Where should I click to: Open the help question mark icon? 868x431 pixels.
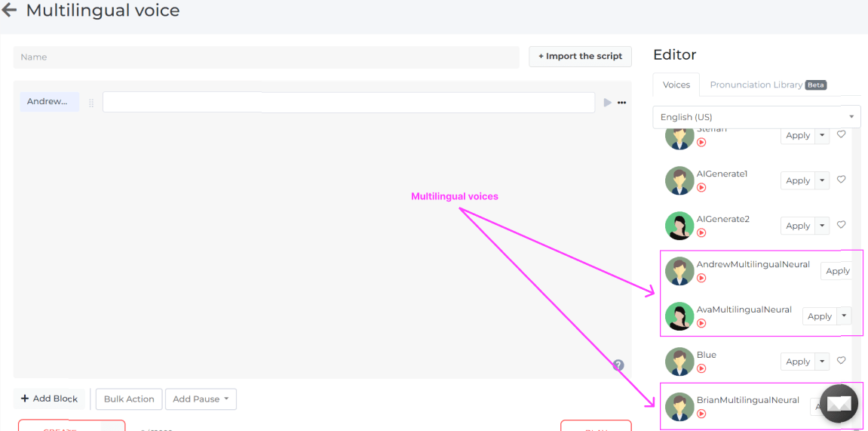[x=618, y=365]
